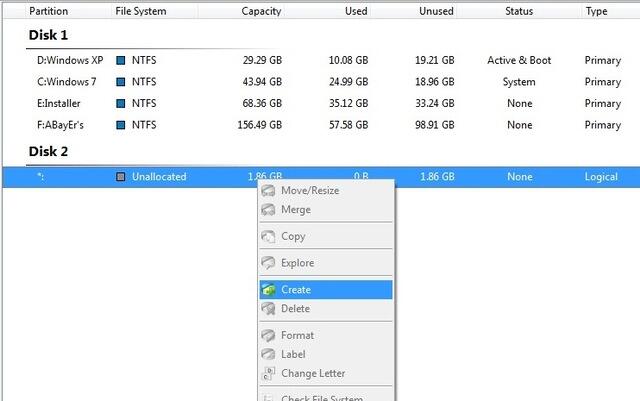Click the Format icon in context menu

tap(268, 335)
